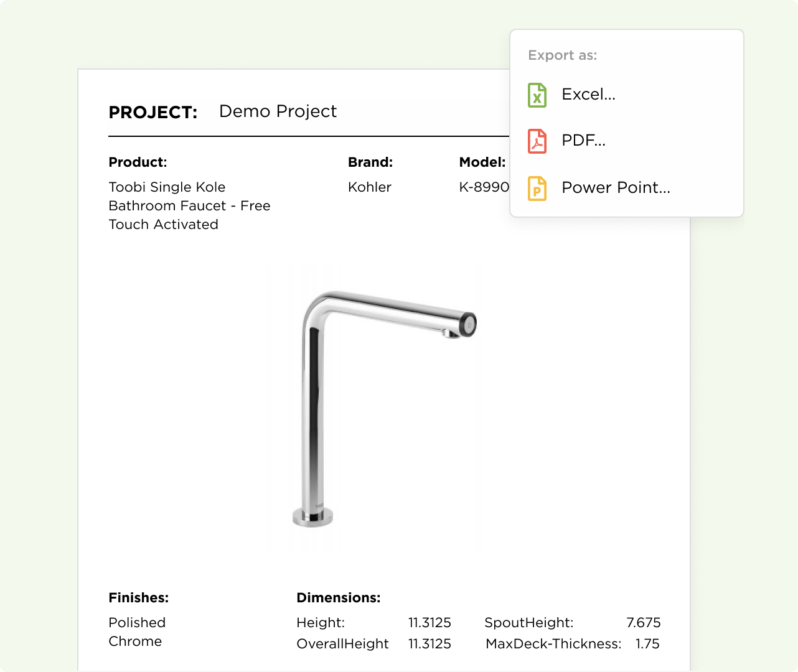Click the PROJECT: heading label

(x=153, y=113)
